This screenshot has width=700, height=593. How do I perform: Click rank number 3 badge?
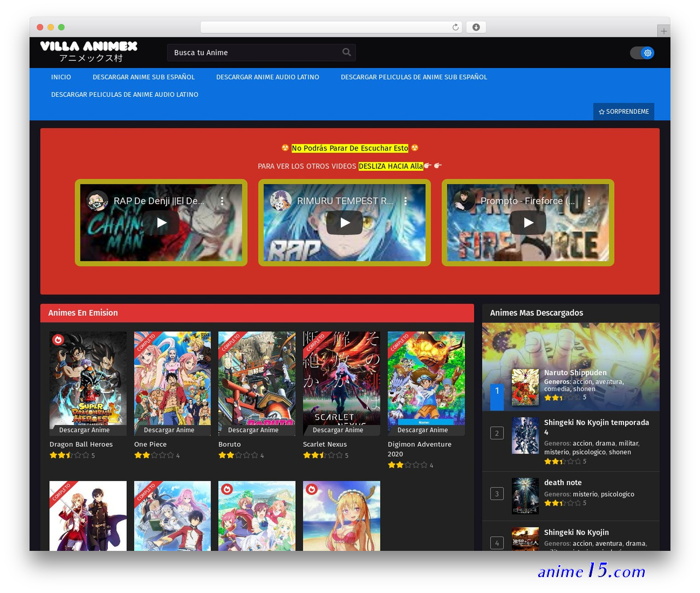tap(497, 493)
